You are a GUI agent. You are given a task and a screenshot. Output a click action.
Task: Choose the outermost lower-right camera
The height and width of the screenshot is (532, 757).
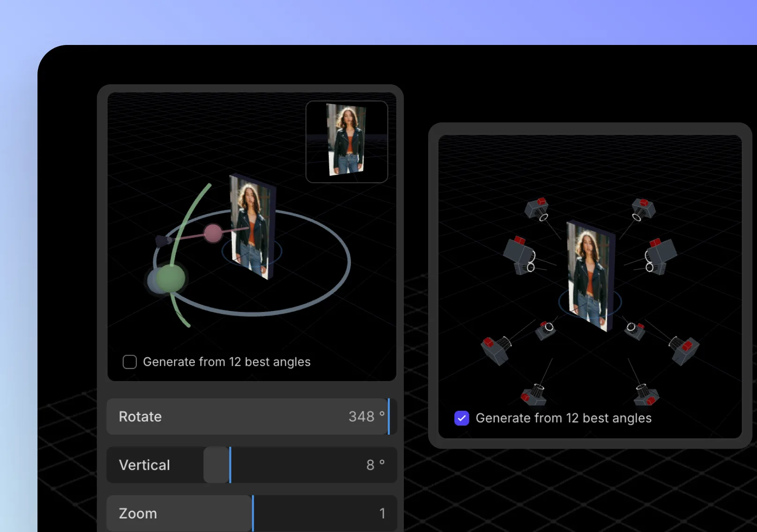tap(684, 349)
